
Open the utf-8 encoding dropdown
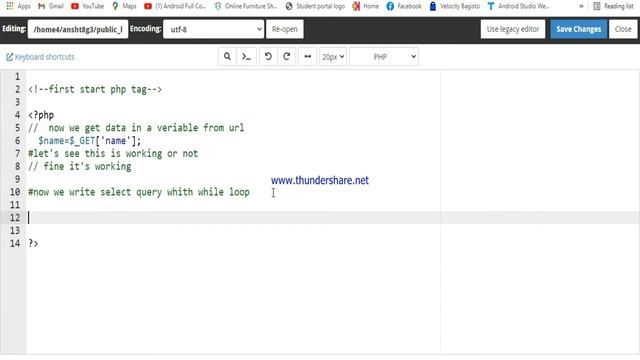pos(213,29)
